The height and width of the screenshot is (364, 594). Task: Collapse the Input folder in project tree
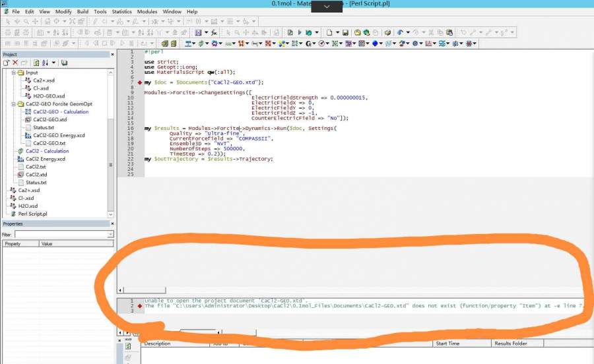pyautogui.click(x=13, y=73)
